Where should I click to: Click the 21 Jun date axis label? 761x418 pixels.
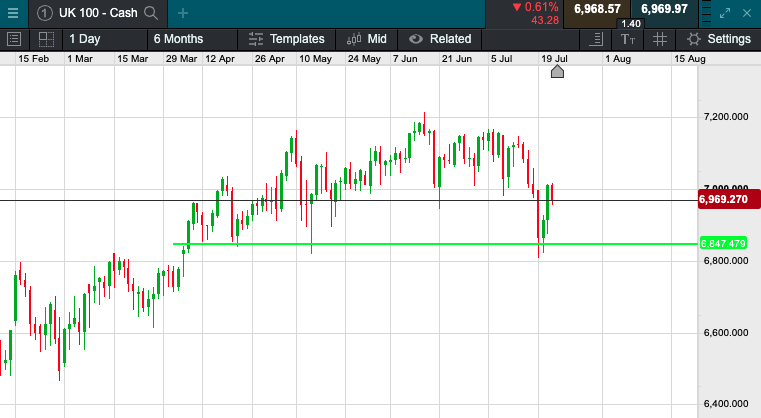[x=457, y=59]
